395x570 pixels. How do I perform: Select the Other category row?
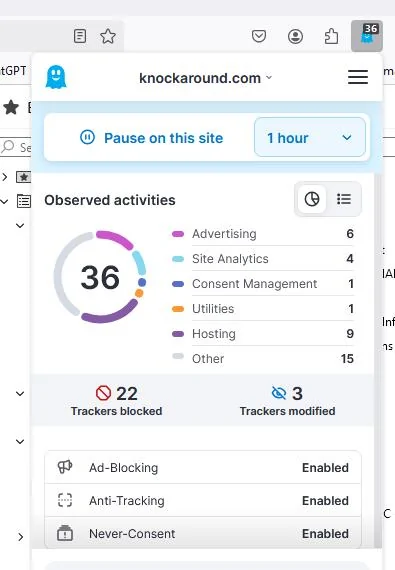point(263,358)
